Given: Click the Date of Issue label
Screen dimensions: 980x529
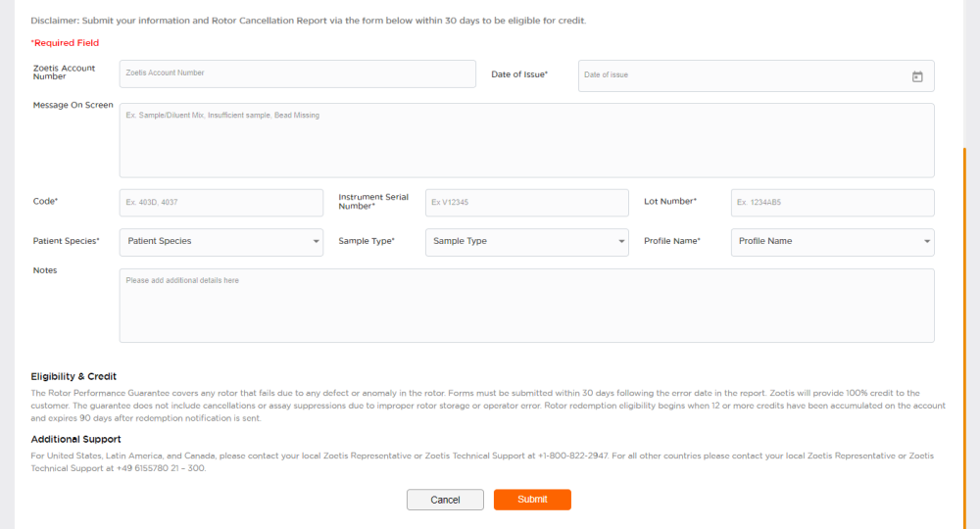Looking at the screenshot, I should 519,74.
